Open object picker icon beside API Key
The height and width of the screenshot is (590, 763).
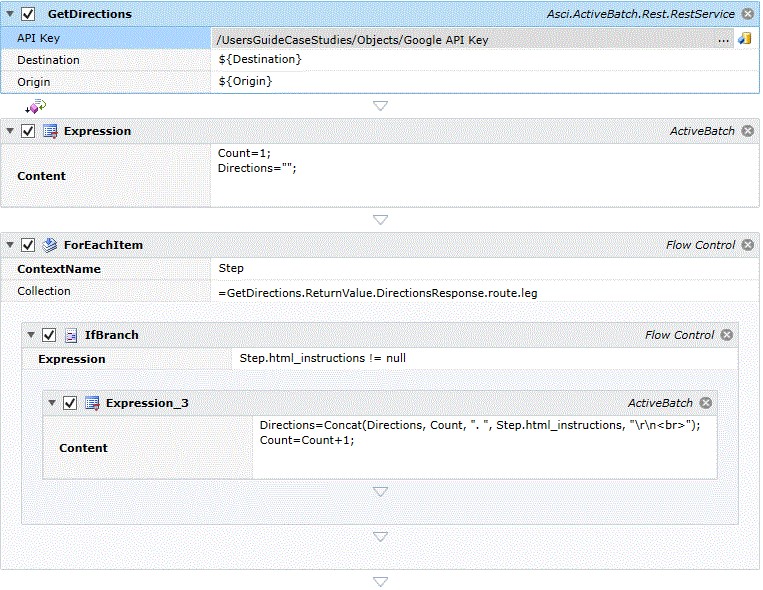click(x=744, y=39)
